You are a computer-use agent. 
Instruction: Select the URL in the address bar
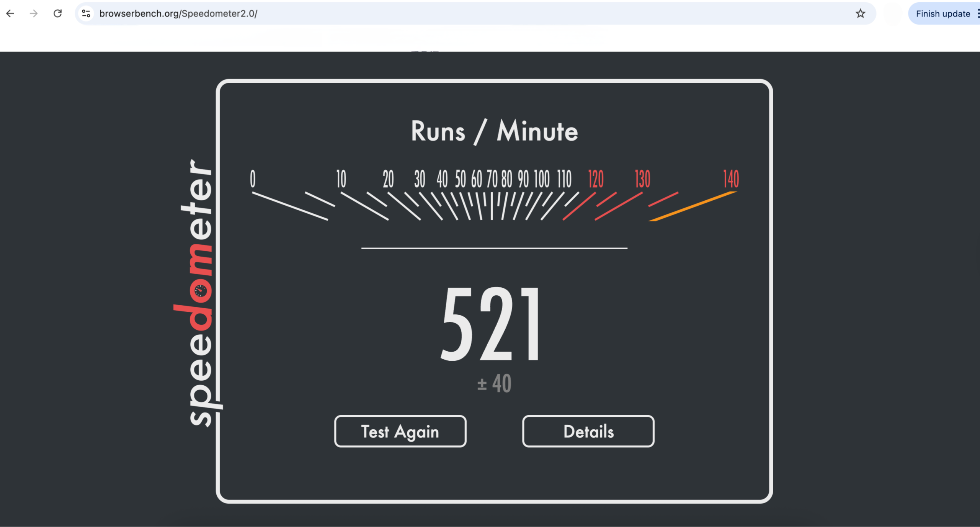click(178, 13)
